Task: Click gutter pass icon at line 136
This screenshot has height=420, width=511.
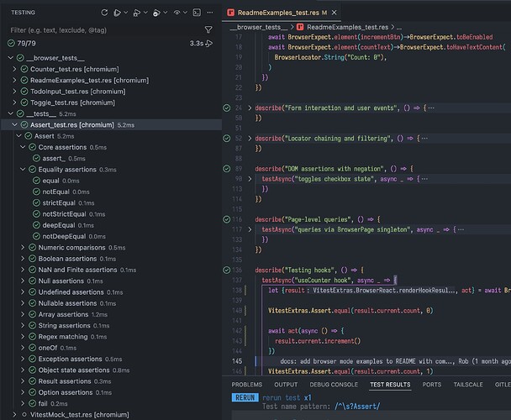Action: tap(227, 270)
